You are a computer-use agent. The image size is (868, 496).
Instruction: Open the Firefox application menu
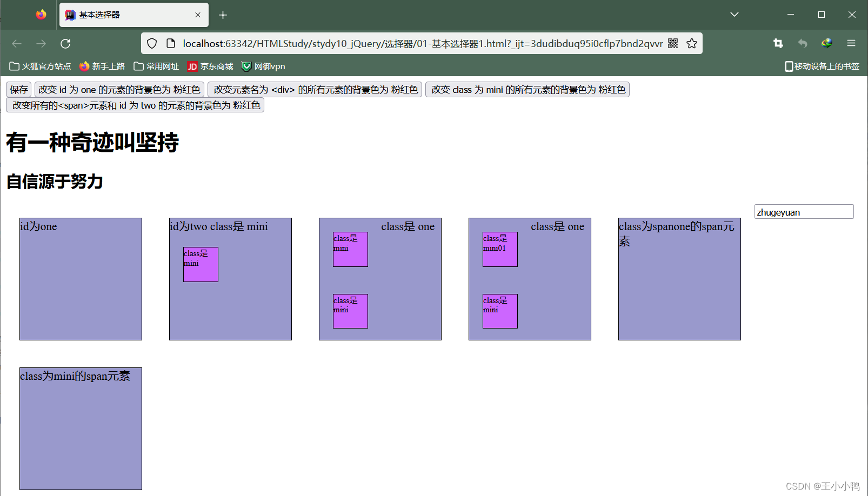(851, 44)
